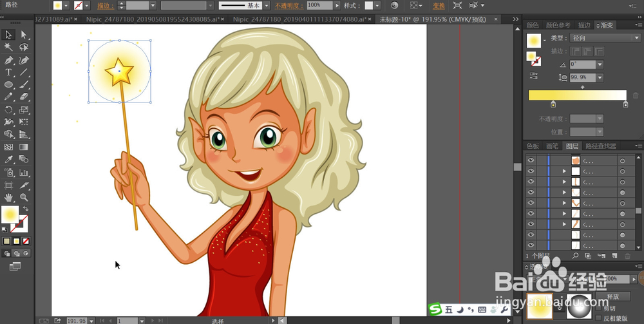Open the zoom level 191.95 dropdown

point(91,321)
